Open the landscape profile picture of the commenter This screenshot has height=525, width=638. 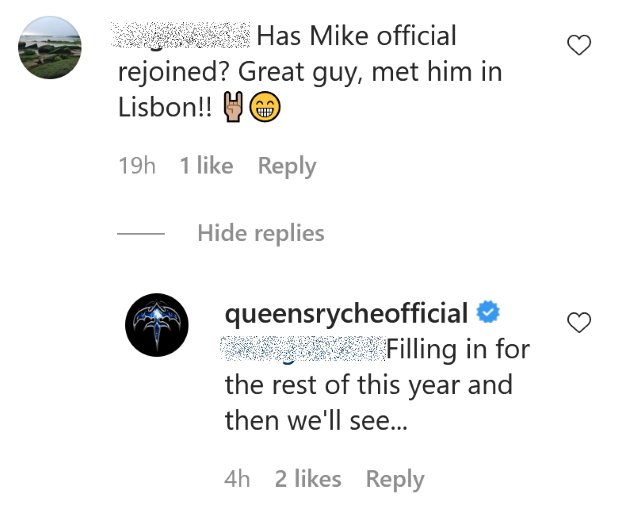click(x=50, y=47)
